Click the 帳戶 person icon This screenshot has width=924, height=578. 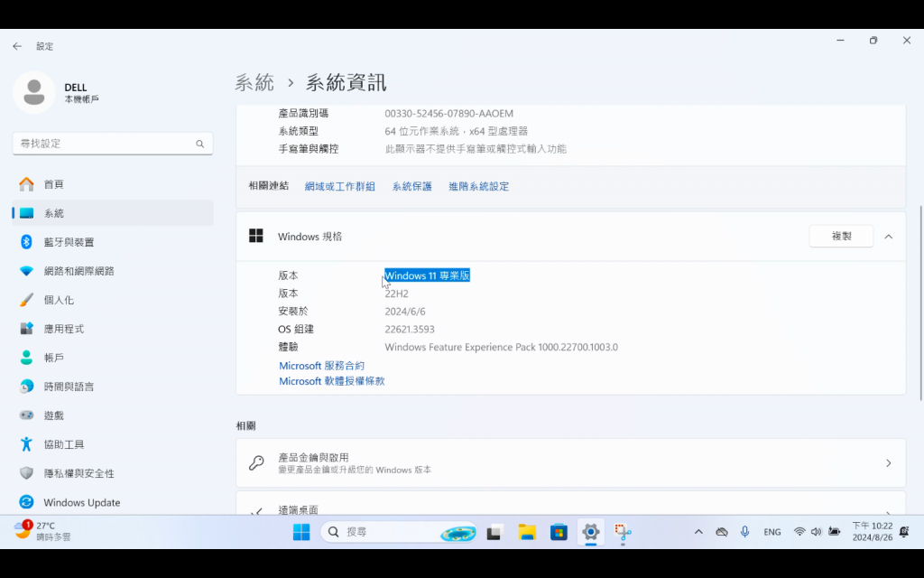tap(26, 358)
